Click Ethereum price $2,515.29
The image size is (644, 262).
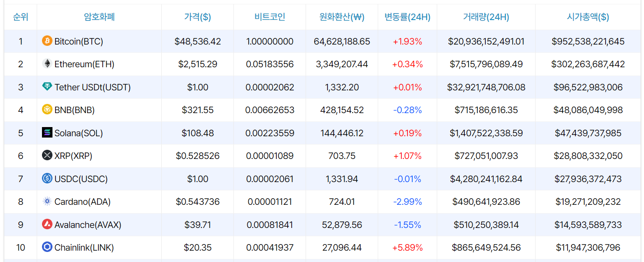(x=198, y=64)
